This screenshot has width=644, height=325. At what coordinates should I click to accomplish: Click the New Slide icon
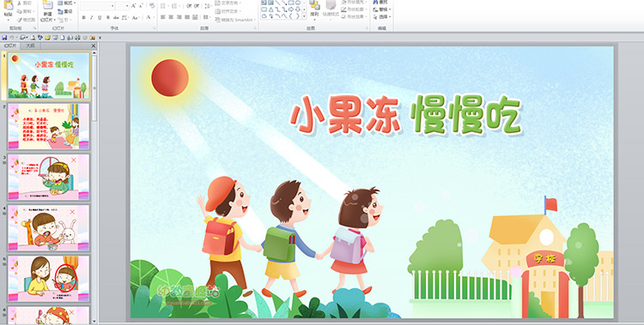(x=47, y=6)
